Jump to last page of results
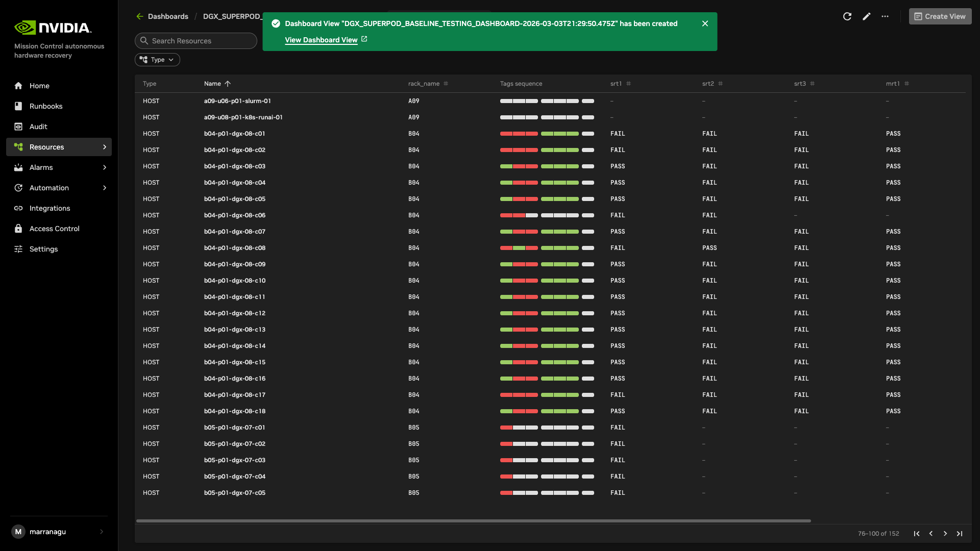This screenshot has height=551, width=980. pyautogui.click(x=960, y=534)
